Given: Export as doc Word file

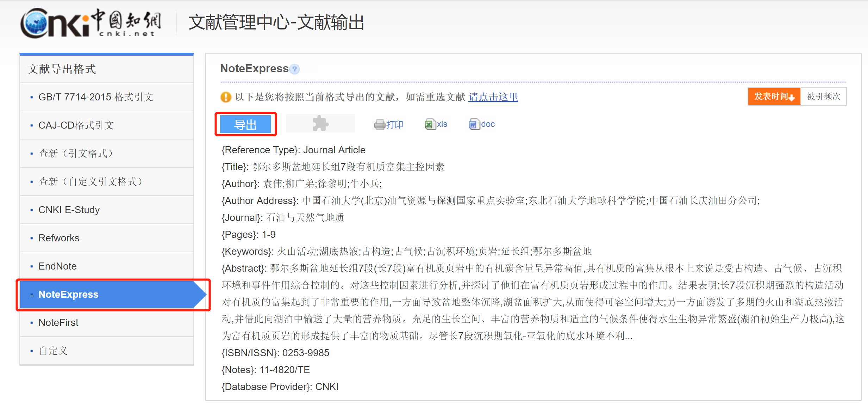Looking at the screenshot, I should (482, 124).
